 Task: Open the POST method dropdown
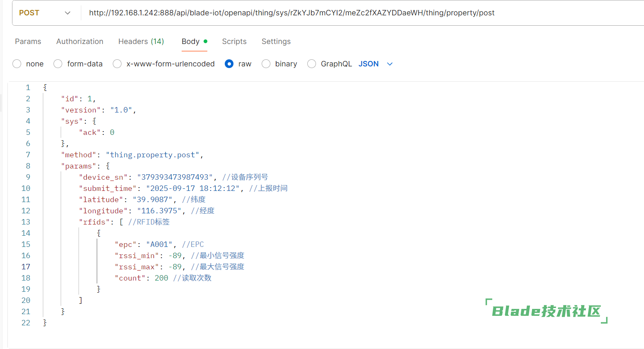(44, 13)
